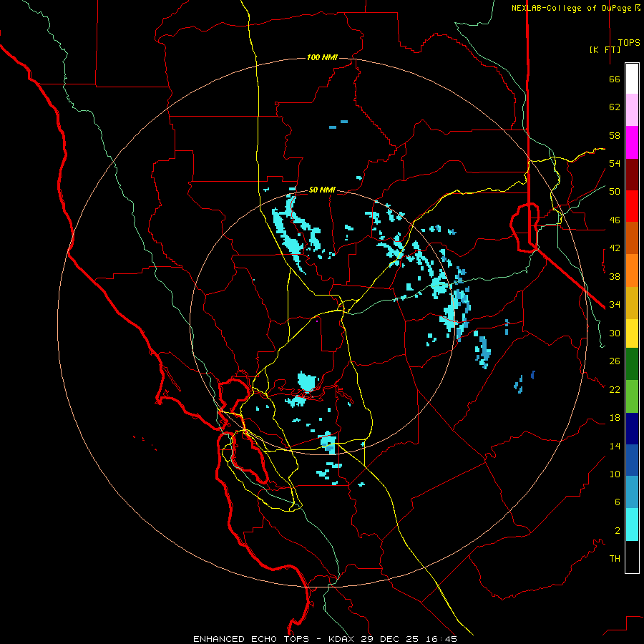This screenshot has height=644, width=644.
Task: Click the 'NEXLAB-College of DuPage' credit text
Action: coord(572,8)
